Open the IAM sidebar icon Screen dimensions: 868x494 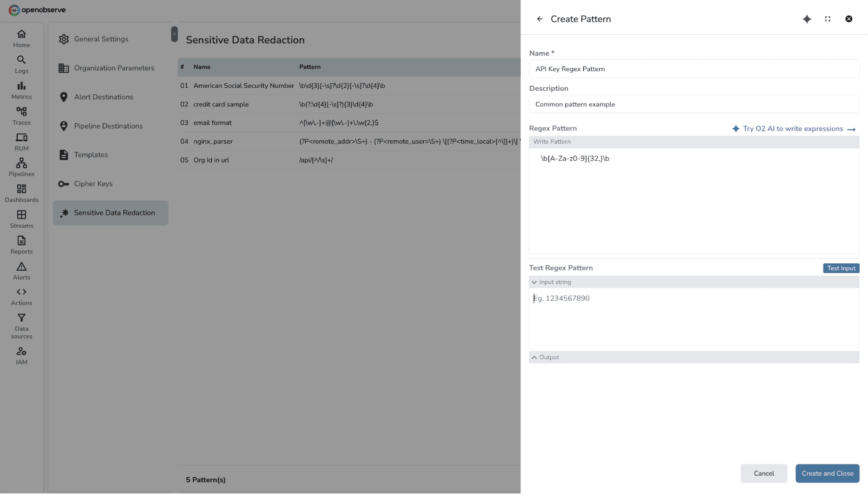coord(21,356)
